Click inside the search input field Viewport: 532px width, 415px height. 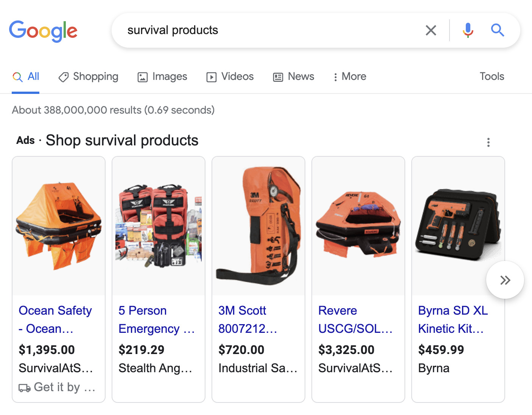(x=265, y=30)
